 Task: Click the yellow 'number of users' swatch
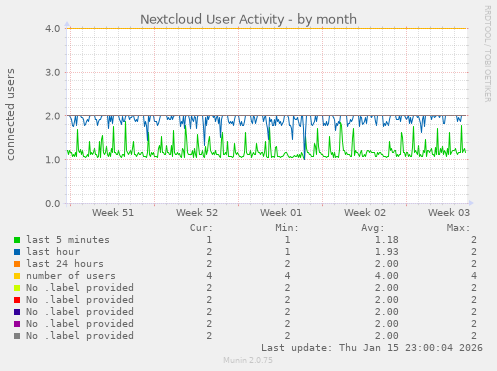click(x=17, y=276)
